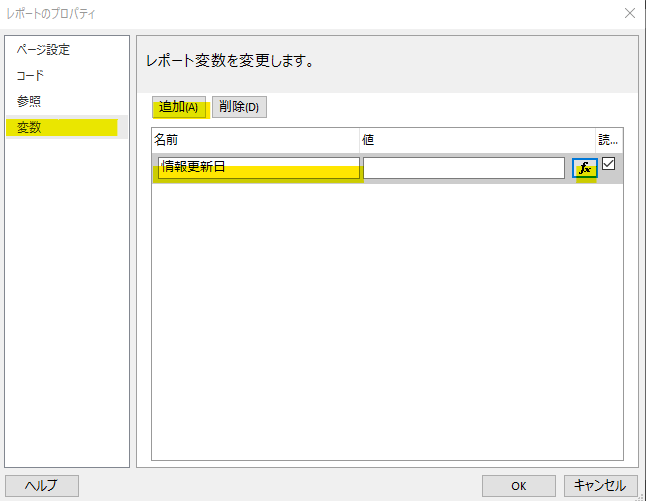Click the レポートのプロパティ title bar
Image resolution: width=646 pixels, height=501 pixels.
pyautogui.click(x=300, y=14)
